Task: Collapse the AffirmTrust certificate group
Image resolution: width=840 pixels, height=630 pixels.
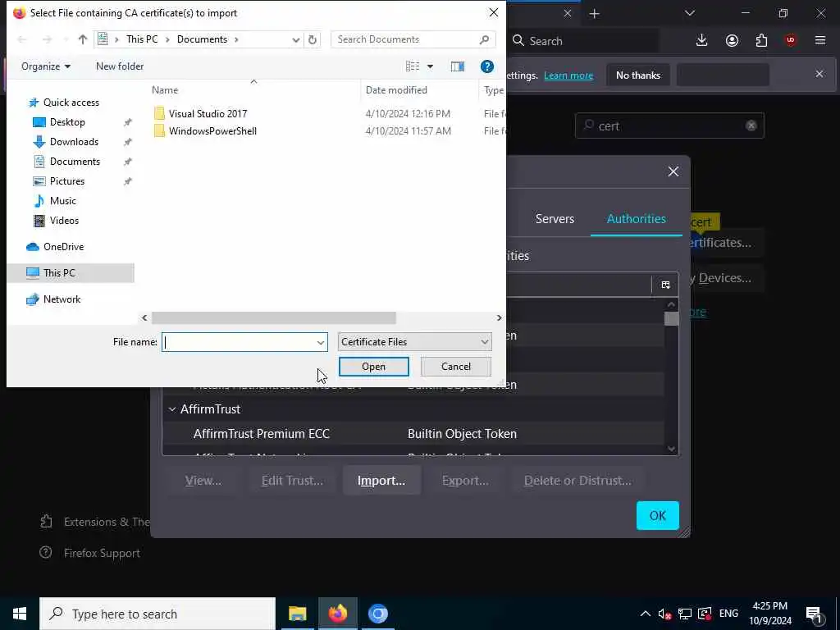Action: point(172,409)
